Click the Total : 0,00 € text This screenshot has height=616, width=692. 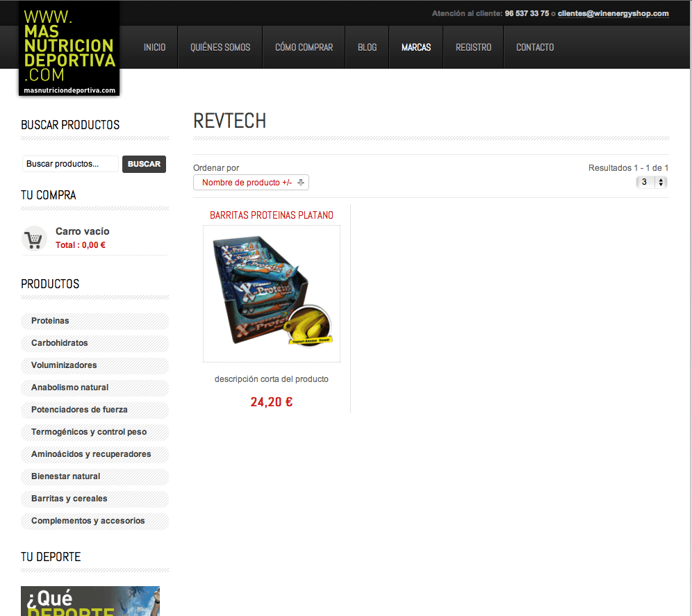[81, 245]
